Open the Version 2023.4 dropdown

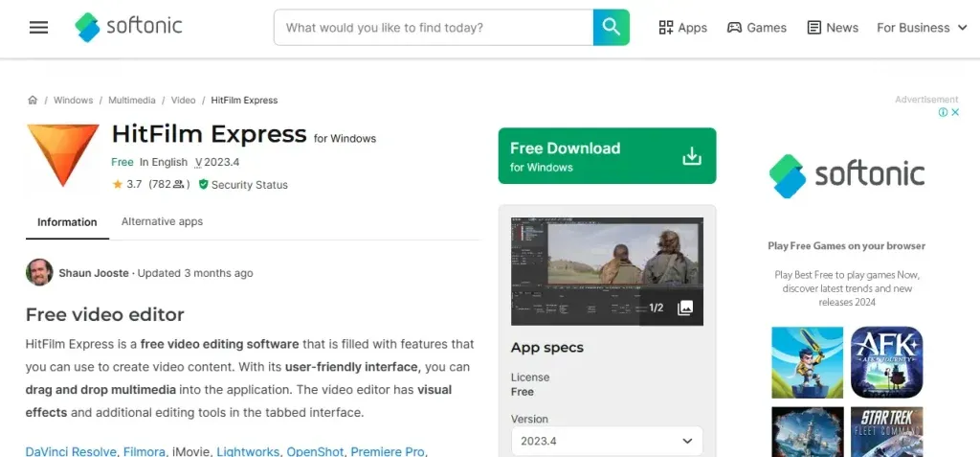point(607,441)
